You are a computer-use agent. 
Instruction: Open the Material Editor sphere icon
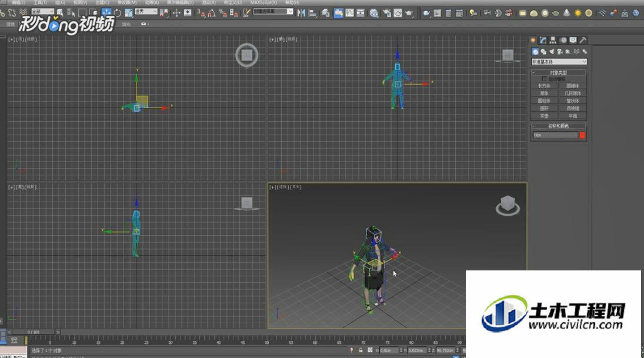(373, 13)
